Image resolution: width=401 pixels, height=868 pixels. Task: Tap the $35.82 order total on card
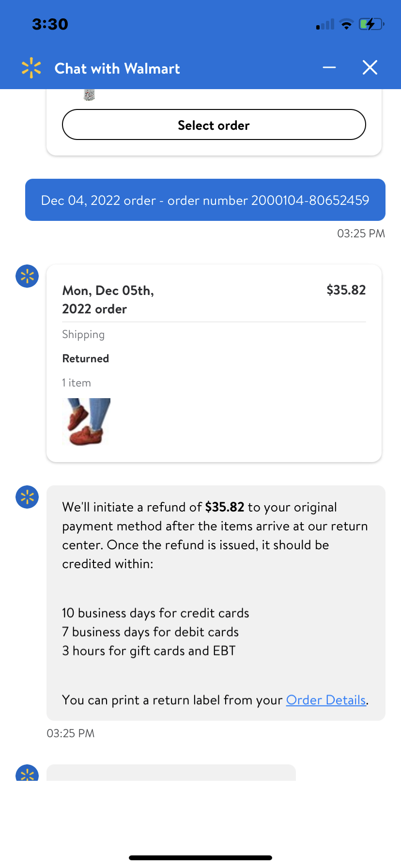[x=346, y=290]
